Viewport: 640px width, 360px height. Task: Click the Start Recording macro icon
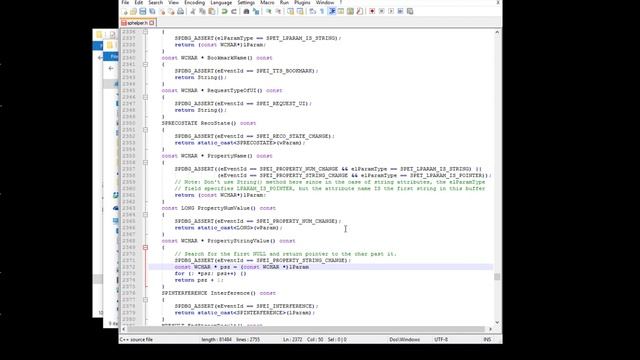click(x=372, y=11)
